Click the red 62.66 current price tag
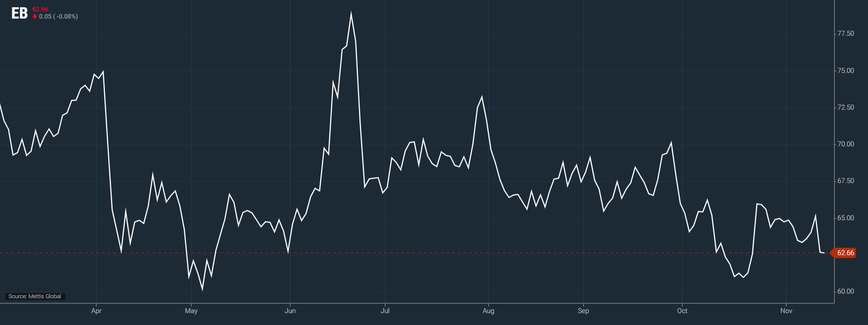 pos(844,253)
